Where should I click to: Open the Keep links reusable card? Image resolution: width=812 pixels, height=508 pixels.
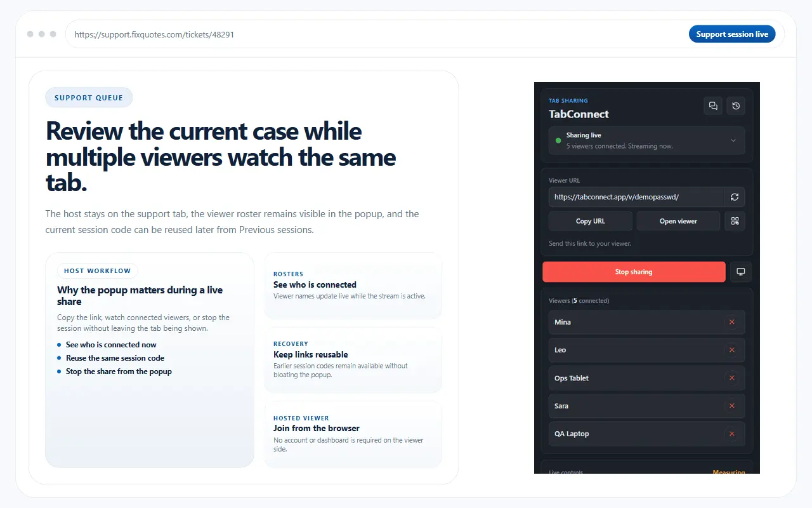(x=353, y=360)
